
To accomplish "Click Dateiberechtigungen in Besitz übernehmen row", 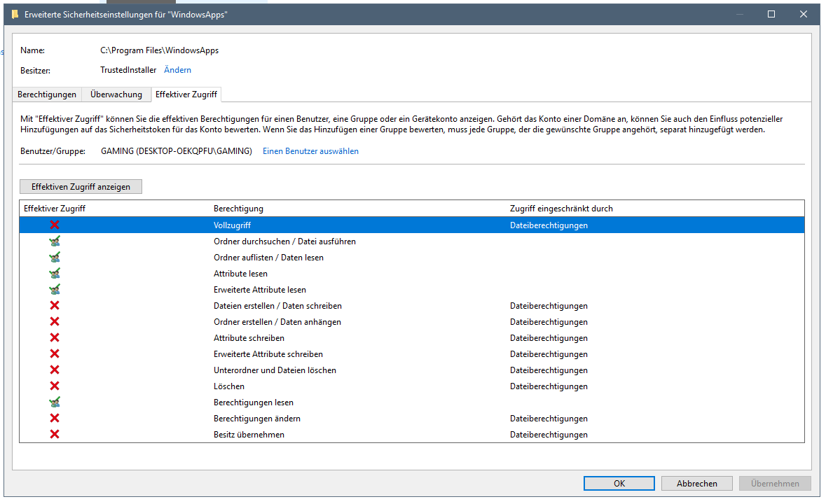I will click(x=549, y=435).
